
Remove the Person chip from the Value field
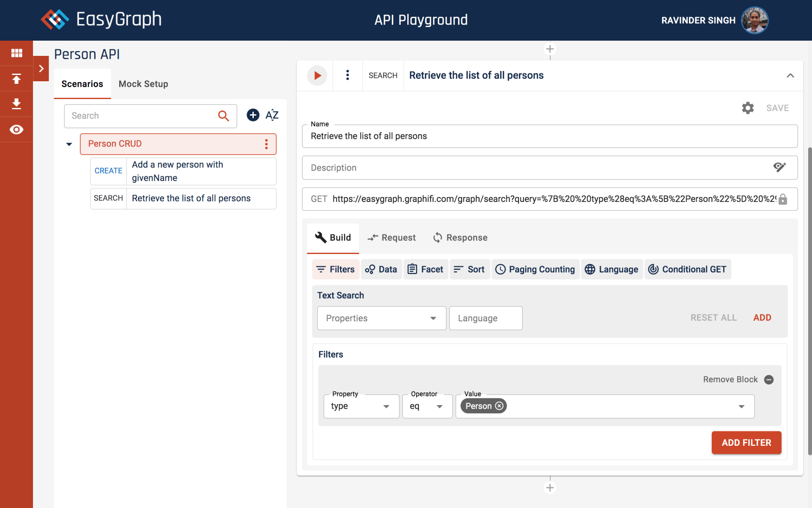click(x=499, y=406)
